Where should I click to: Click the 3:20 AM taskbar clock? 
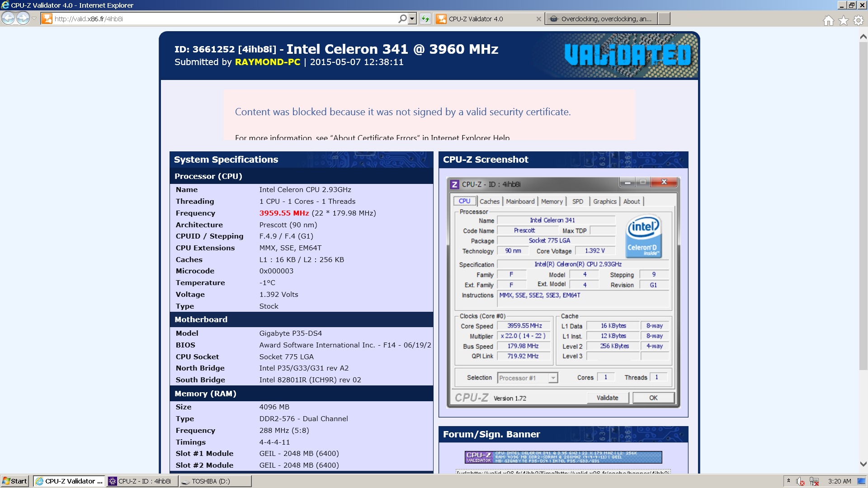(x=840, y=481)
